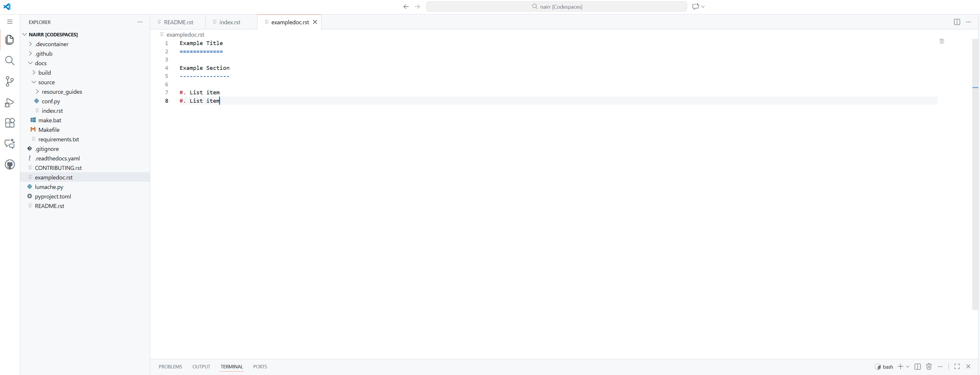Select the exampledoc.rst editor tab

click(290, 22)
